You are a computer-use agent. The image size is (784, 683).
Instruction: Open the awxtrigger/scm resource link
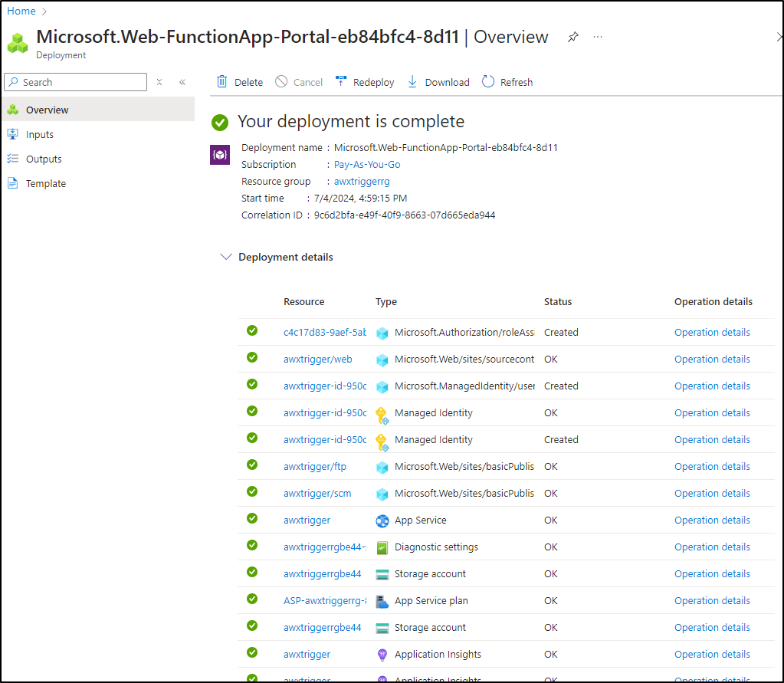pyautogui.click(x=317, y=494)
